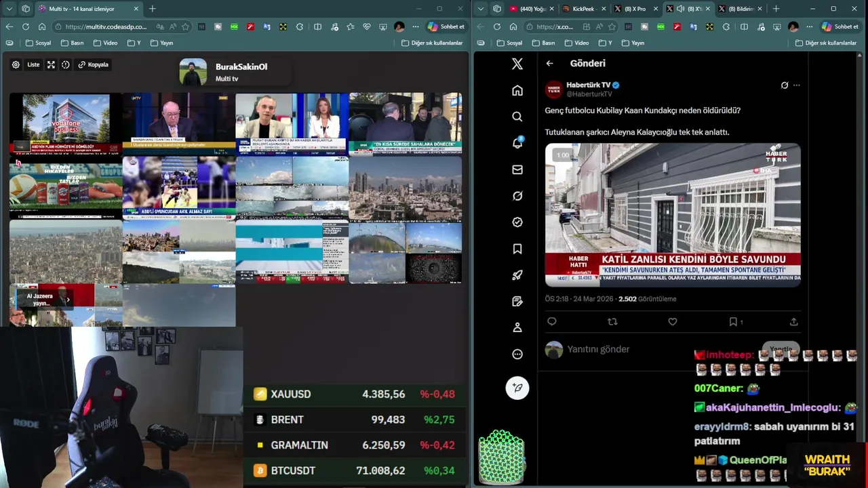Mute the playing X tab's speaker icon
The image size is (868, 488).
(x=680, y=9)
